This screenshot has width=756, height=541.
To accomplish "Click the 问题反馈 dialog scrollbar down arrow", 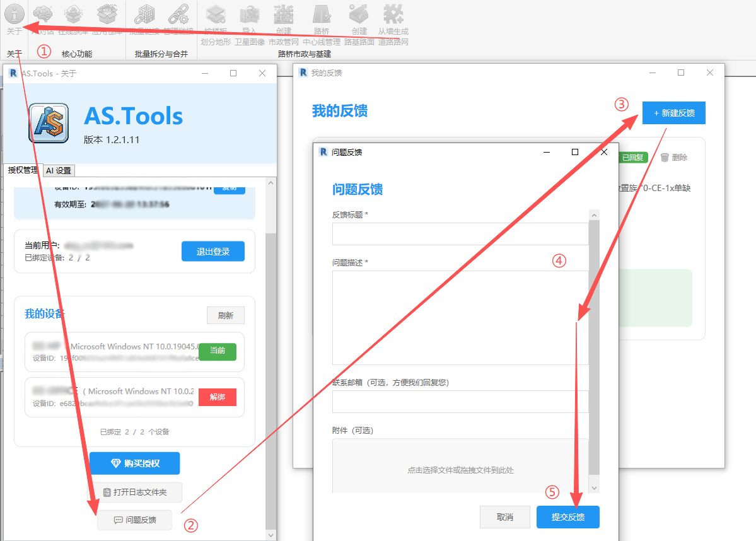I will pyautogui.click(x=594, y=488).
